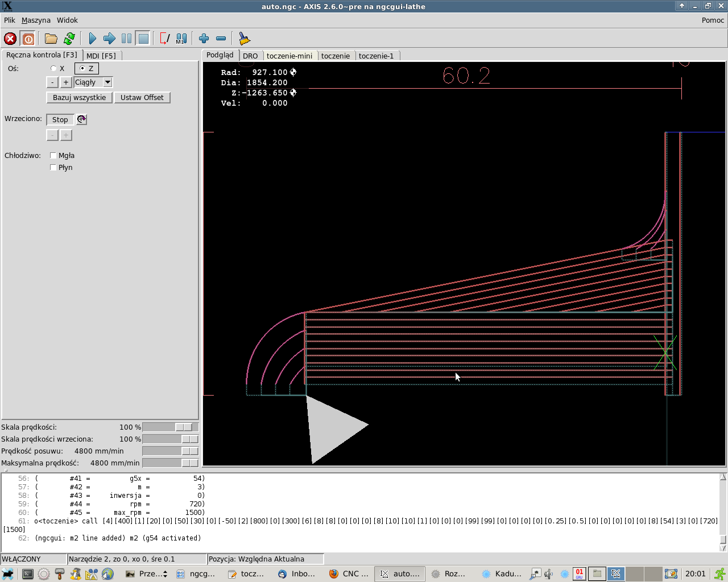
Task: Run the program with the play icon
Action: [93, 39]
